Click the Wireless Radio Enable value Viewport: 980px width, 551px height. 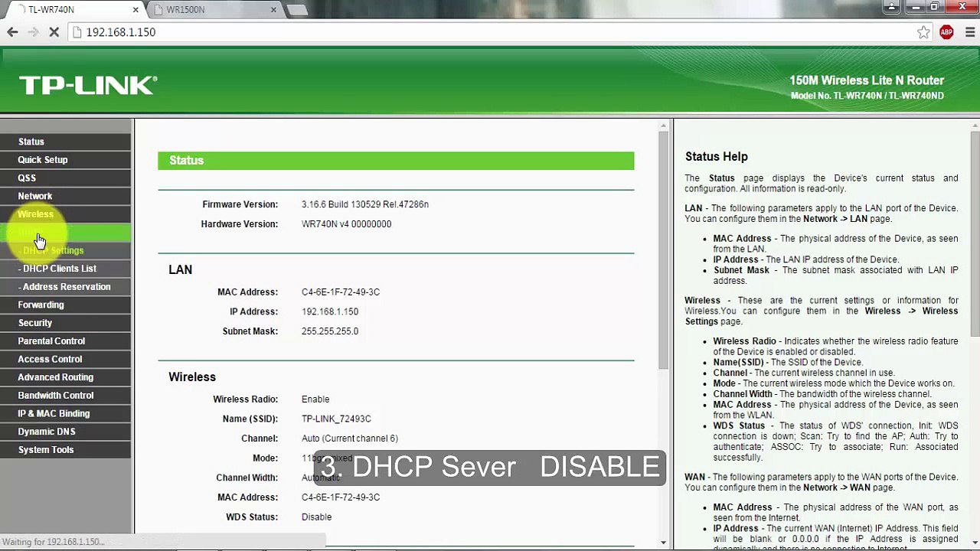click(x=315, y=399)
